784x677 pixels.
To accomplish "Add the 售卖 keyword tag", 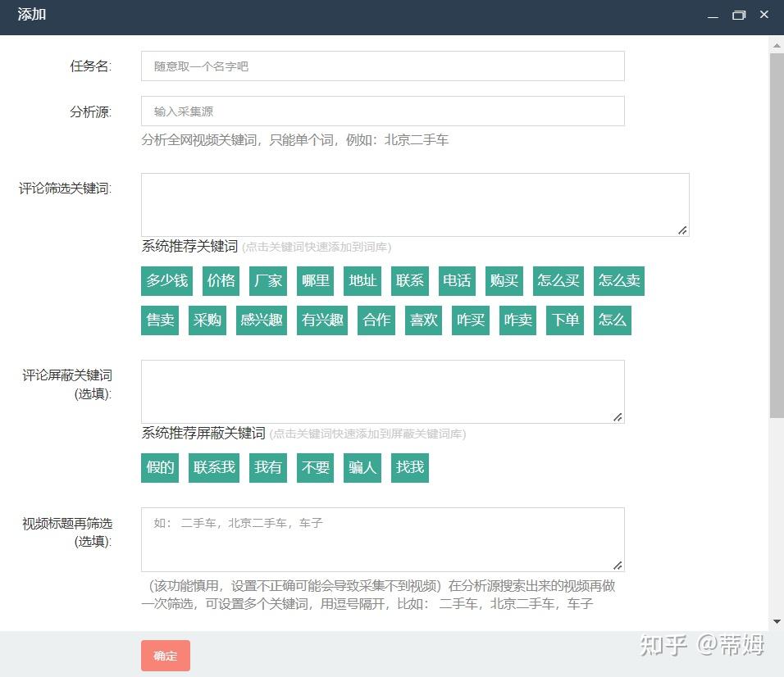I will [160, 320].
